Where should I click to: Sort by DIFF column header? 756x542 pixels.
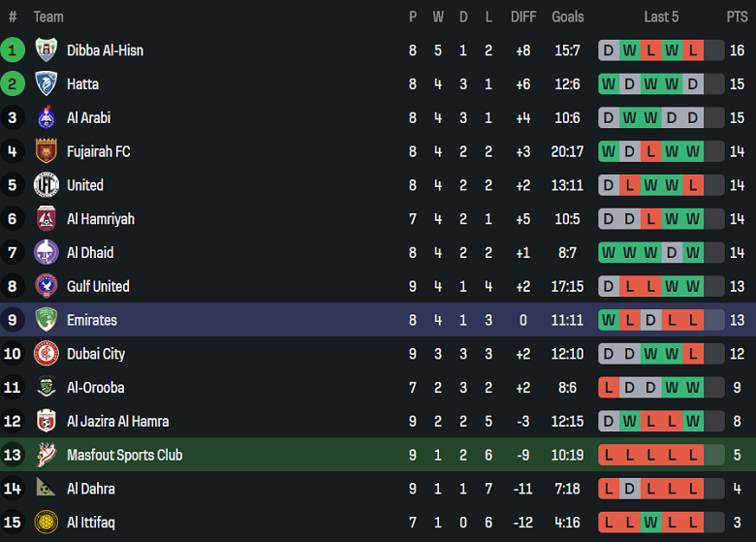pyautogui.click(x=523, y=16)
